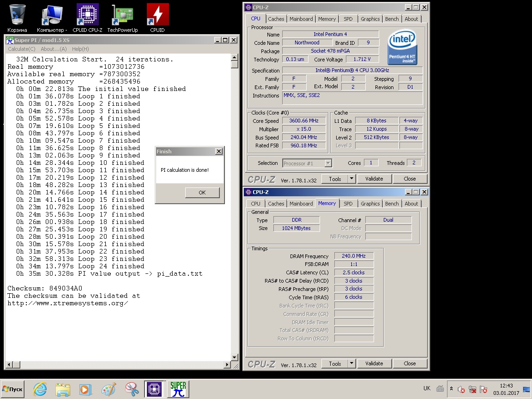Image resolution: width=532 pixels, height=399 pixels.
Task: Click Super PI vertical scrollbar up arrow
Action: click(235, 57)
